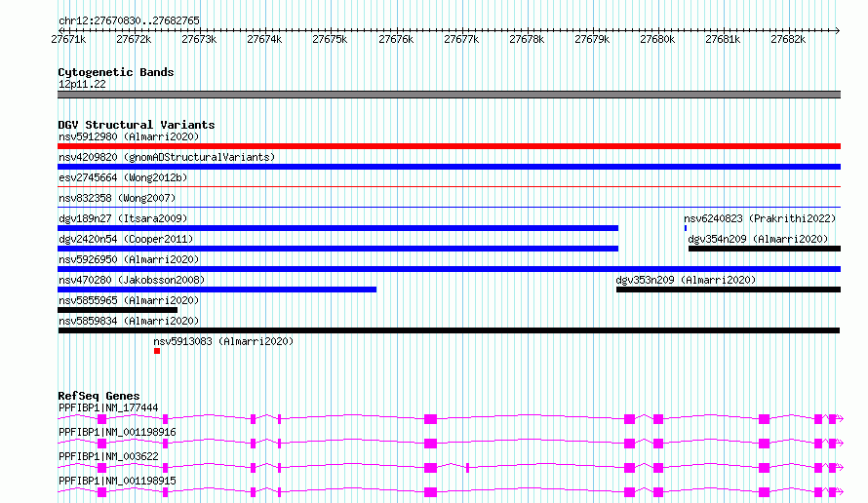This screenshot has height=503, width=868.
Task: Click the 27680k ruler tick label
Action: coord(657,39)
